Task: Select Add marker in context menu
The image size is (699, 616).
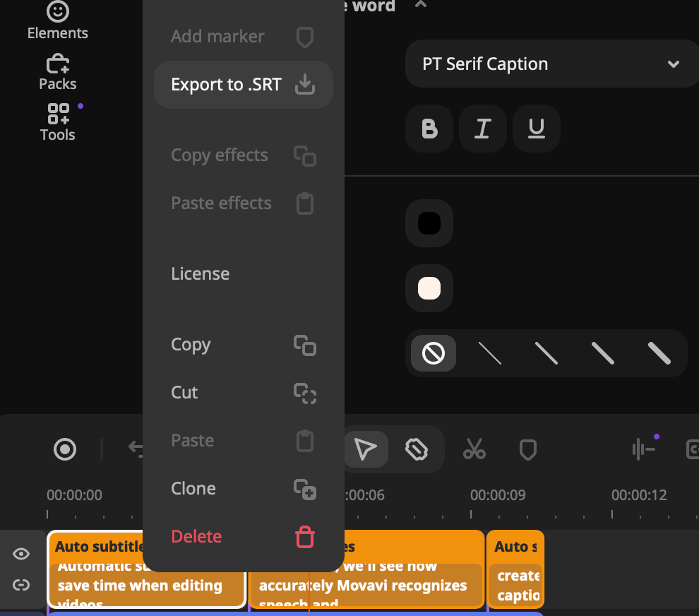Action: 244,37
